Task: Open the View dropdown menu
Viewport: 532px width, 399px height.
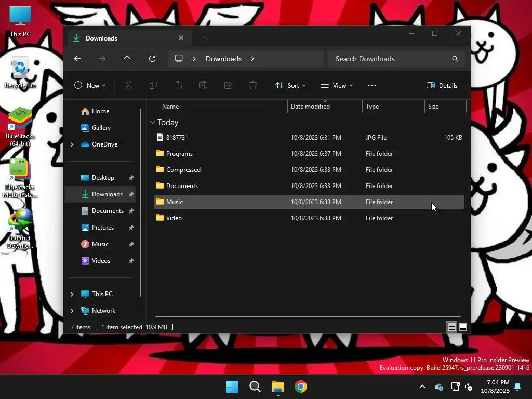Action: (x=337, y=86)
